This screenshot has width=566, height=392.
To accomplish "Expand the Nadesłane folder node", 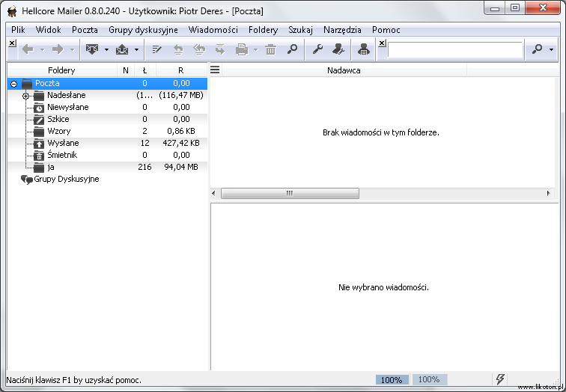I will point(25,96).
